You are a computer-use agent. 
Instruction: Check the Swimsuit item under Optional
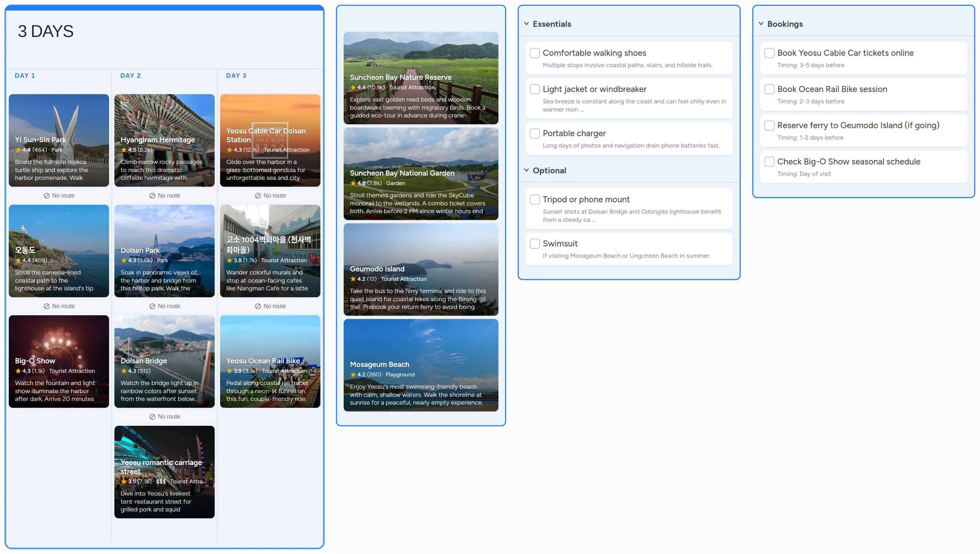(x=535, y=243)
